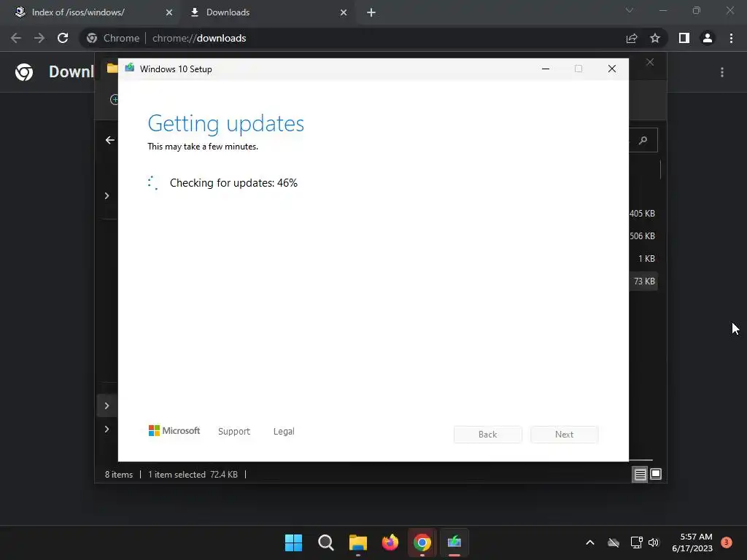747x560 pixels.
Task: Open the Windows Start menu
Action: coord(293,542)
